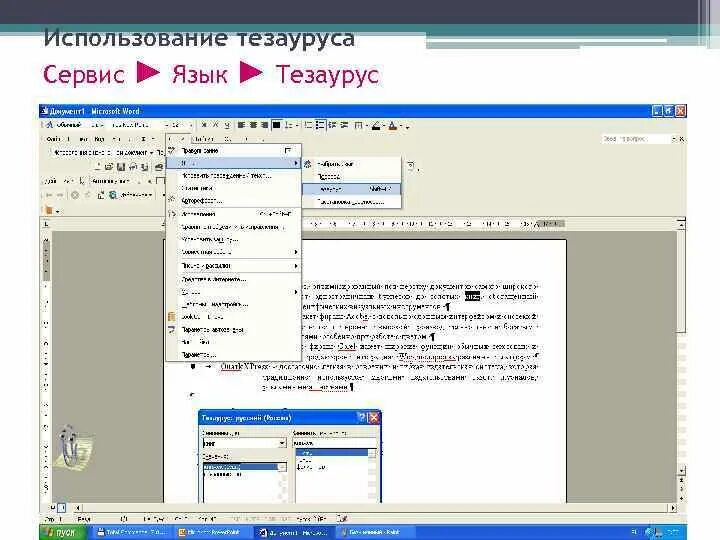This screenshot has height=540, width=720.
Task: Click the line spacing icon
Action: tap(288, 125)
